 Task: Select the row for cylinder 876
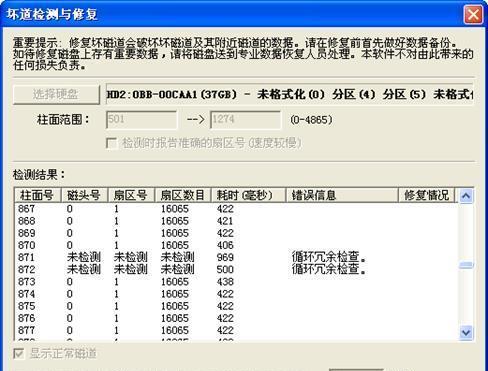pyautogui.click(x=236, y=318)
